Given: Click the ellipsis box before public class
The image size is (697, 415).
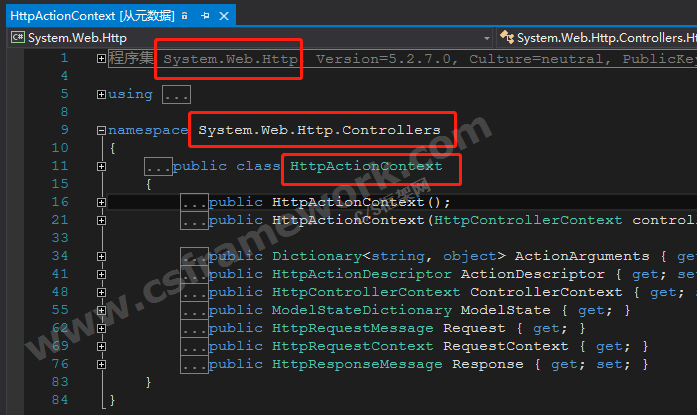Looking at the screenshot, I should pos(157,166).
